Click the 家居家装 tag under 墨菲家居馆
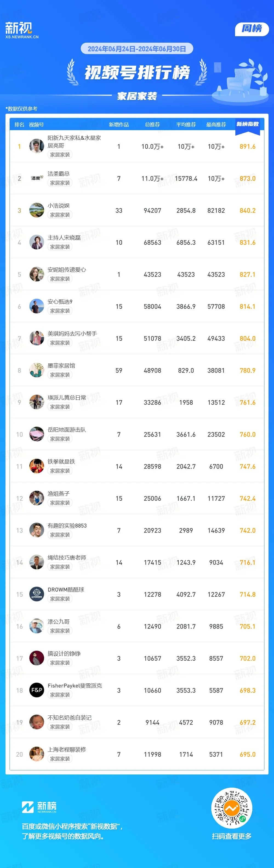 point(60,375)
